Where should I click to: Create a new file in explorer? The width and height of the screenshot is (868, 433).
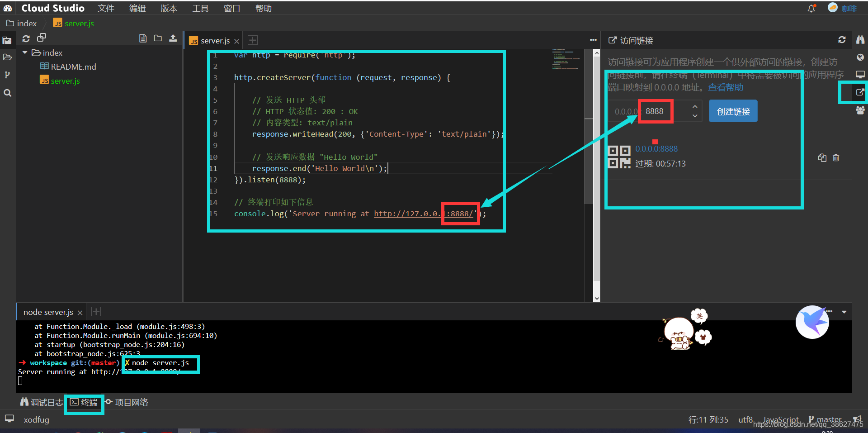[143, 38]
